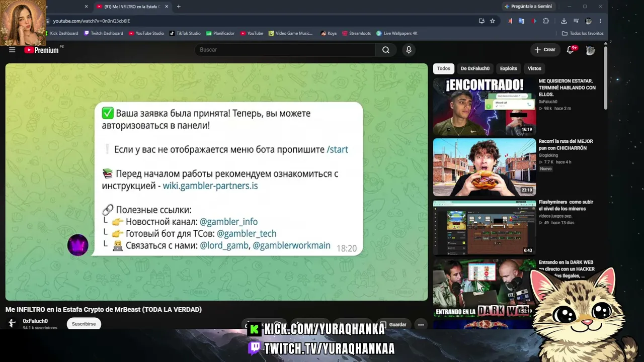Open the YouTube account avatar menu

[x=590, y=50]
